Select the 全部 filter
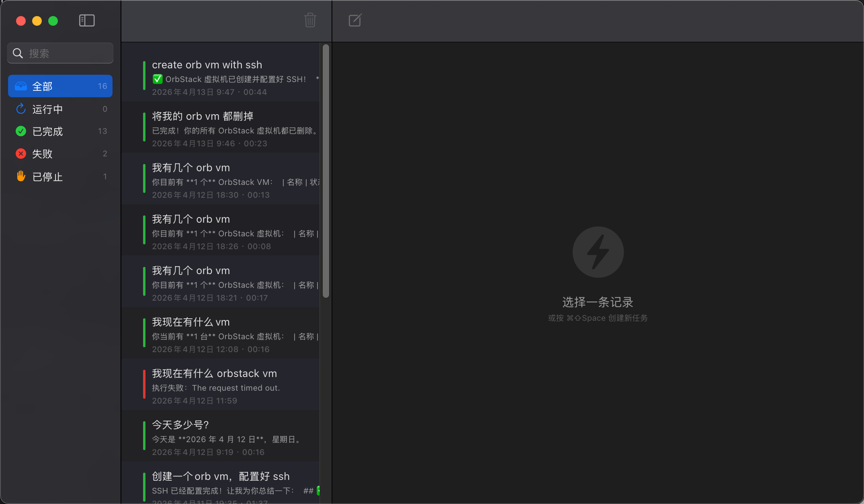 pyautogui.click(x=60, y=86)
